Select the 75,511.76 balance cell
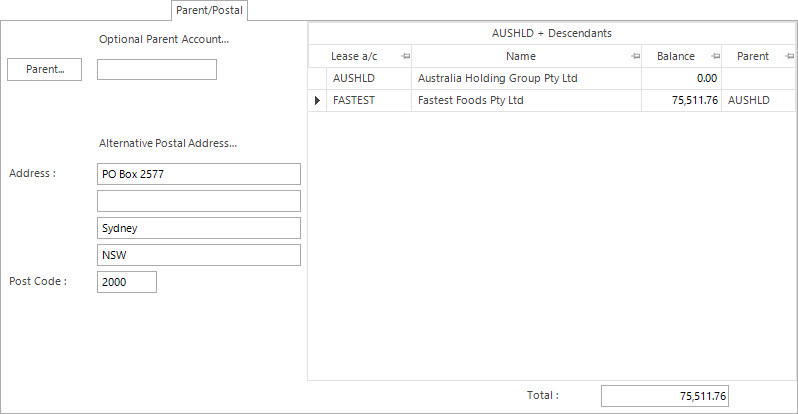 (681, 100)
